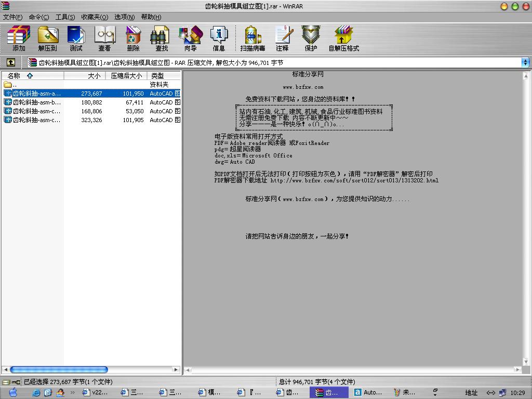Click the network tray icon beside clock
The image size is (532, 399).
(x=502, y=393)
